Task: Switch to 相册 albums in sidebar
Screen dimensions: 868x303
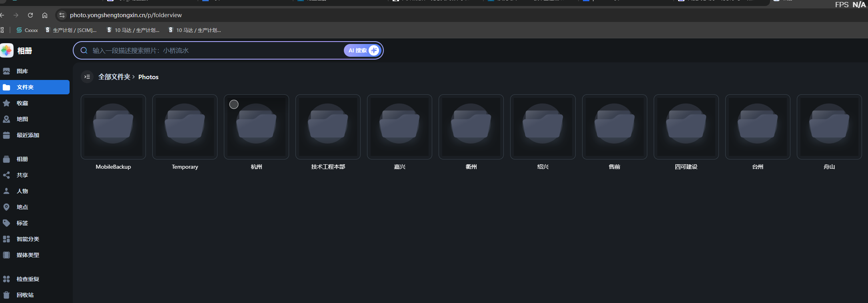Action: [22, 159]
